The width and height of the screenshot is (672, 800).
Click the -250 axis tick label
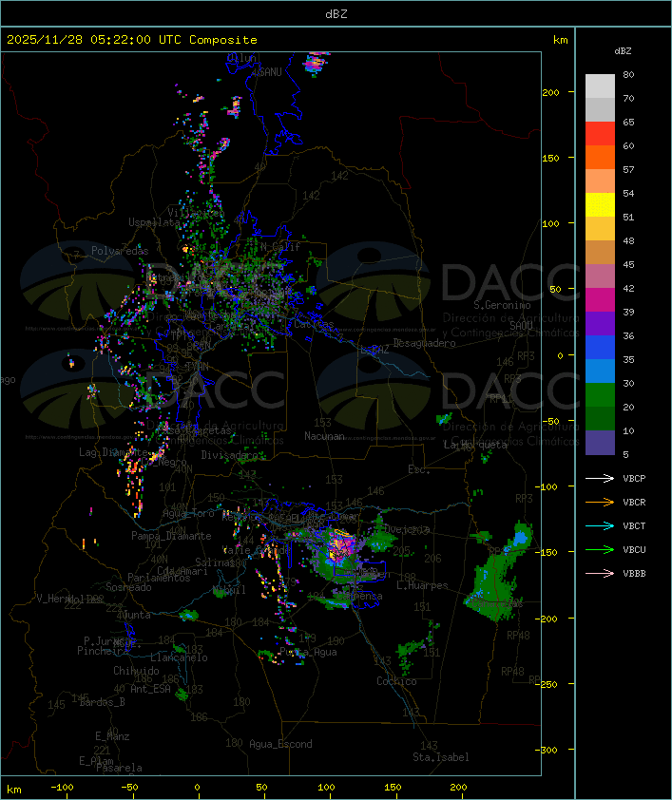(x=546, y=684)
